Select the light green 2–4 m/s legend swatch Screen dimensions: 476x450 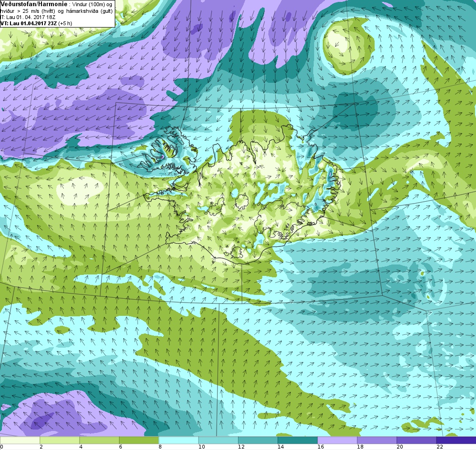tap(59, 440)
